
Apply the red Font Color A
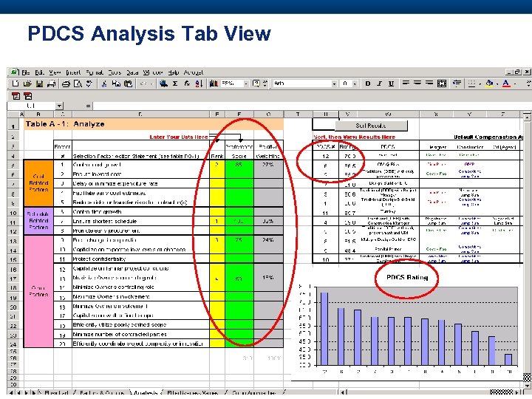coord(506,83)
